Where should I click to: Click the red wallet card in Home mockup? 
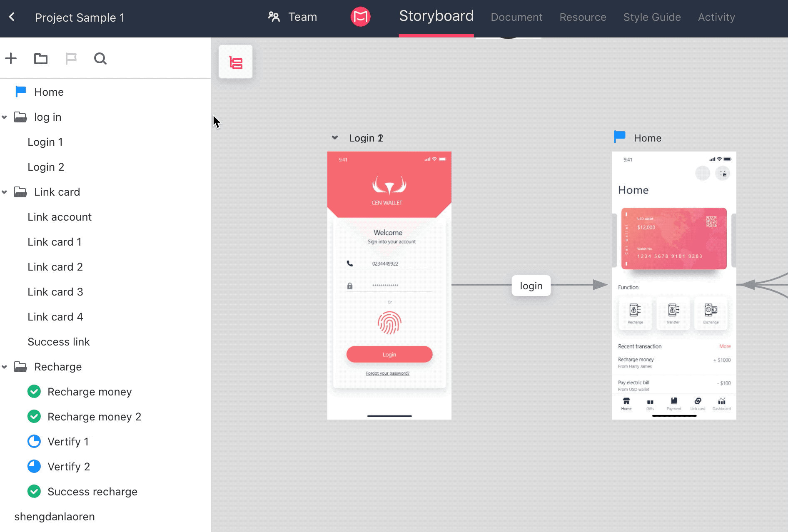click(674, 239)
